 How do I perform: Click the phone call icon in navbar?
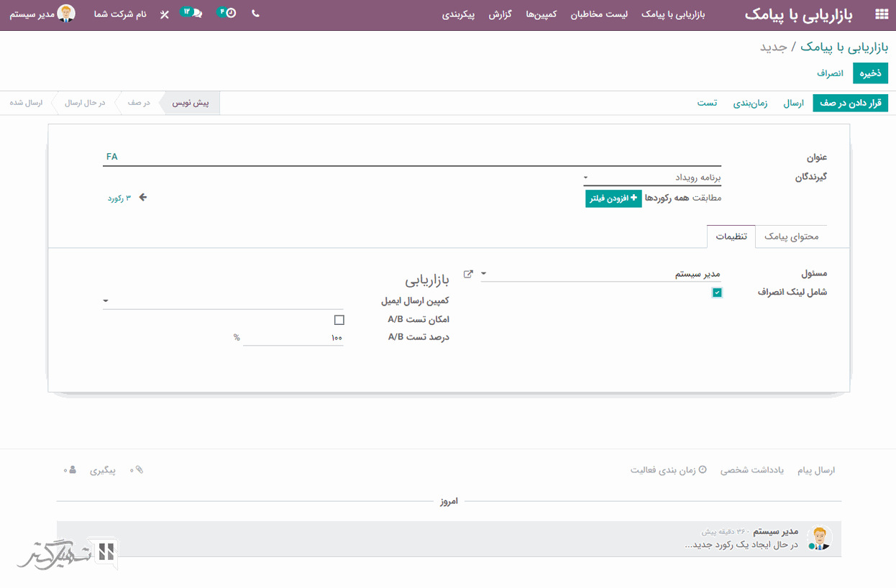[255, 14]
